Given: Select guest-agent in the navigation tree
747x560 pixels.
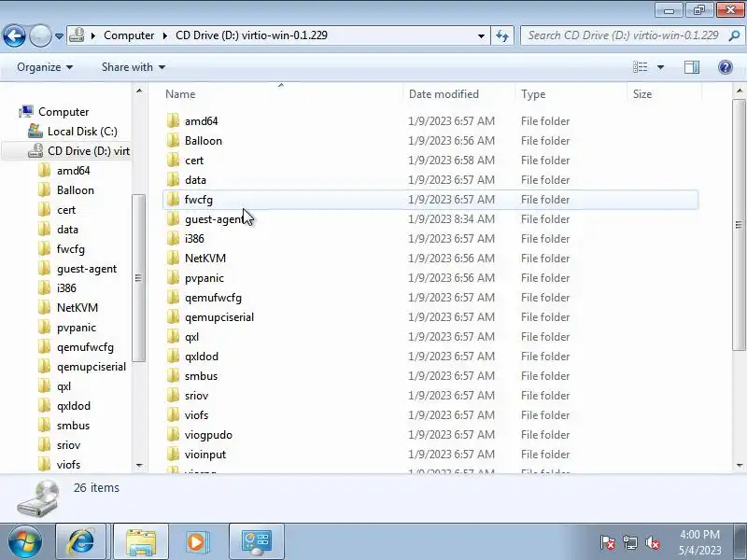Looking at the screenshot, I should click(x=87, y=269).
